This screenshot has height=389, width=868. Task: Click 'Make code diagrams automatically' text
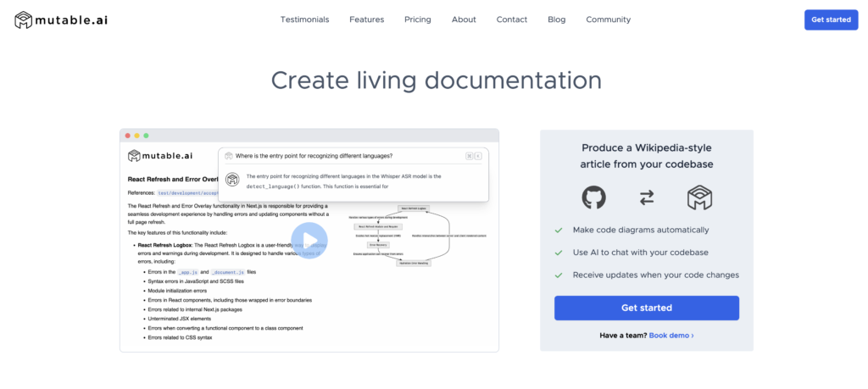click(641, 230)
